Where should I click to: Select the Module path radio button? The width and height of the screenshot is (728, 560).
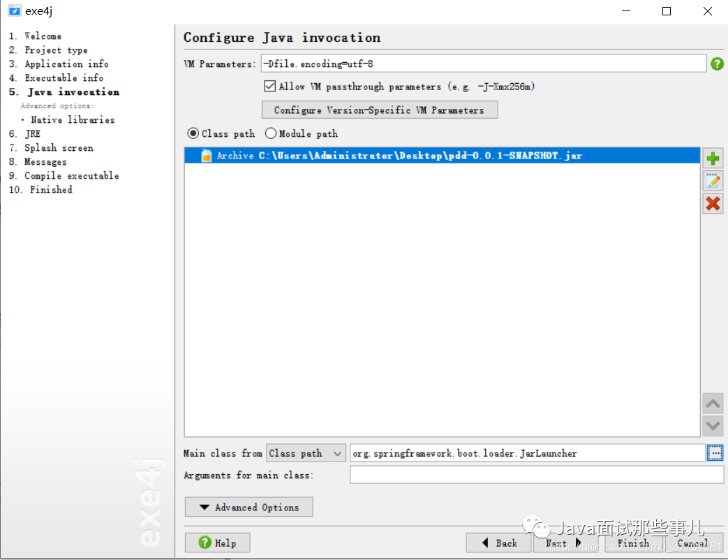tap(271, 133)
